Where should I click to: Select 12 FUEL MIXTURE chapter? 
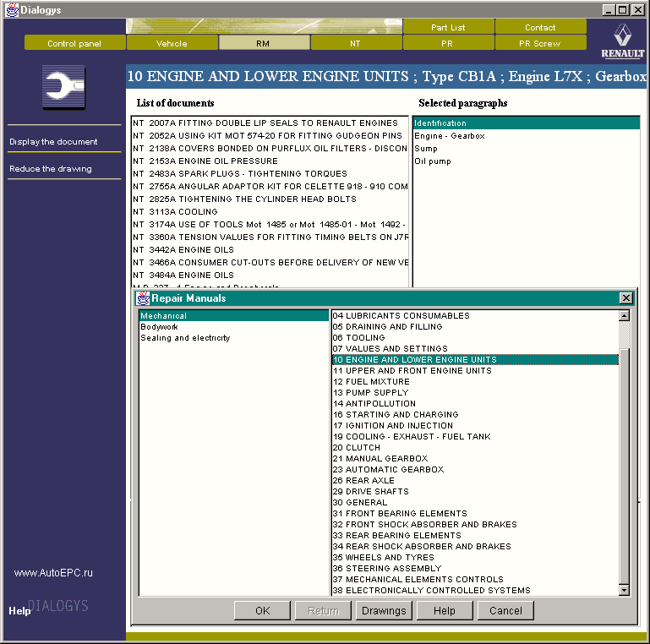pos(476,382)
